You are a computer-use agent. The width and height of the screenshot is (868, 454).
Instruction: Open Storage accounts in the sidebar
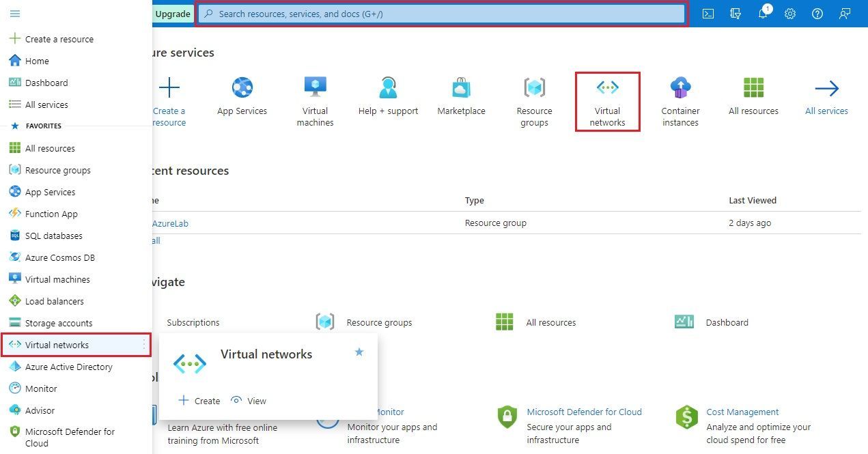pyautogui.click(x=59, y=323)
